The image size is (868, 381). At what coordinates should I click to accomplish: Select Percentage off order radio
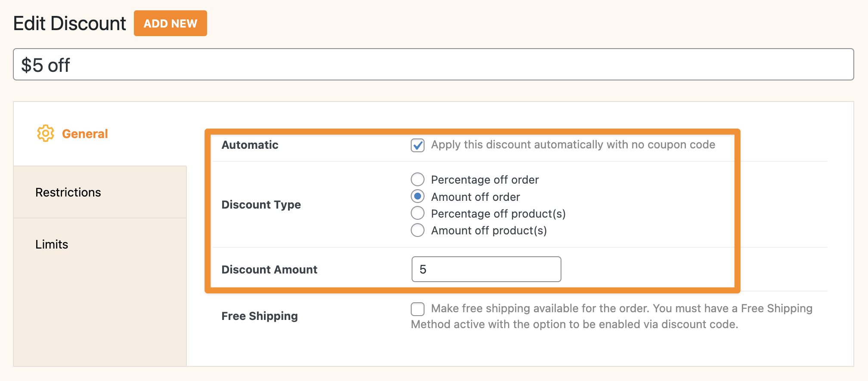pyautogui.click(x=417, y=179)
